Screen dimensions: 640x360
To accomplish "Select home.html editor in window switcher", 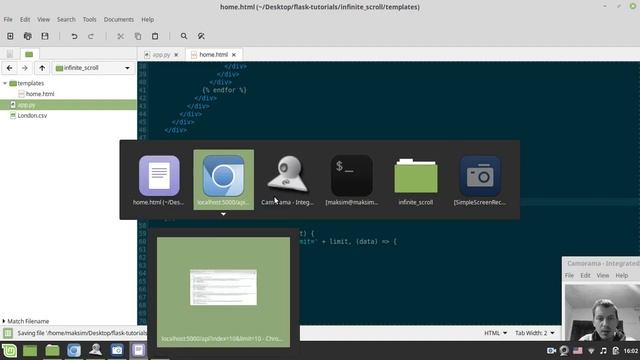I will click(x=159, y=180).
